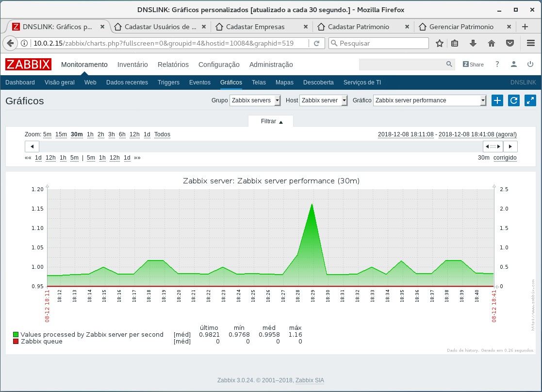Click the end date 2018-12-08 18:41:08

pyautogui.click(x=467, y=134)
